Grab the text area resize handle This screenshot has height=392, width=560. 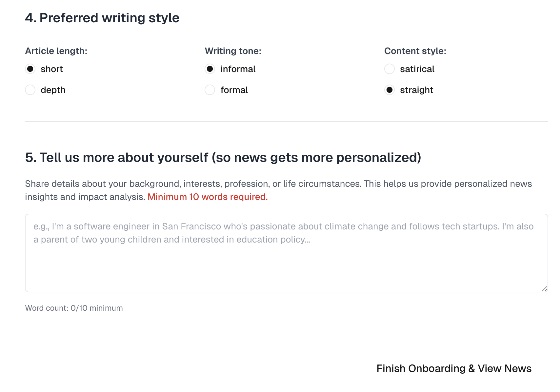(x=544, y=288)
